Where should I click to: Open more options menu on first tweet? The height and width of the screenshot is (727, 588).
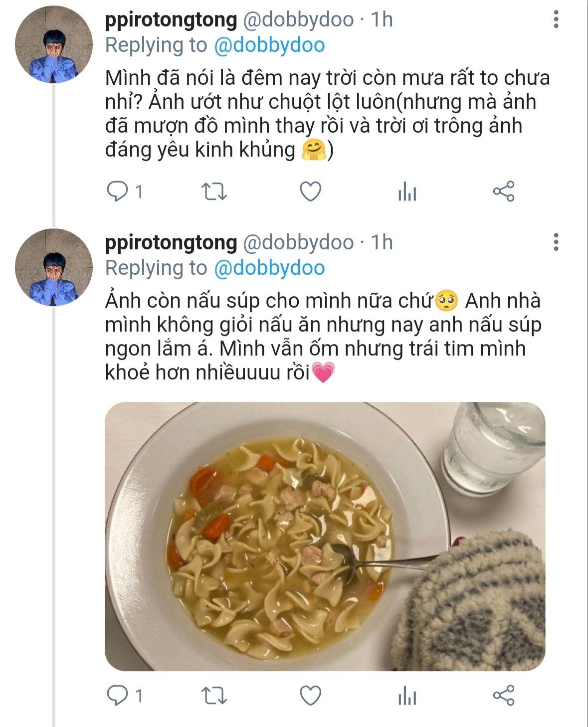tap(556, 19)
